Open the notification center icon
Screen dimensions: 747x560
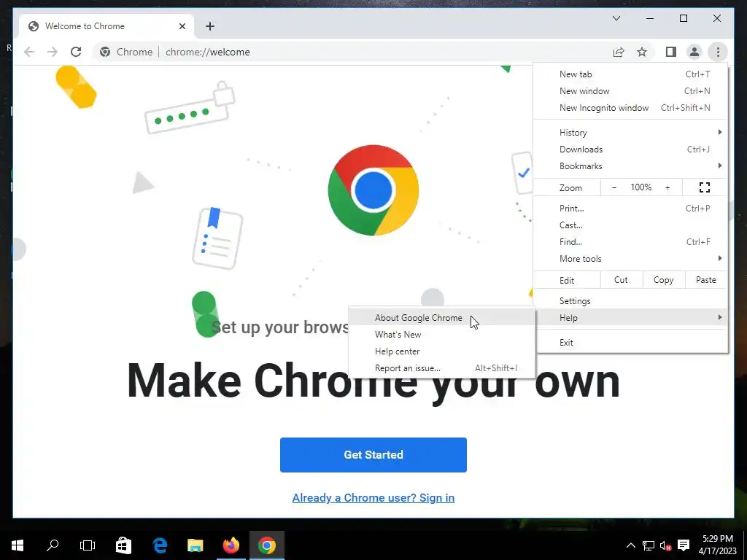tap(684, 545)
